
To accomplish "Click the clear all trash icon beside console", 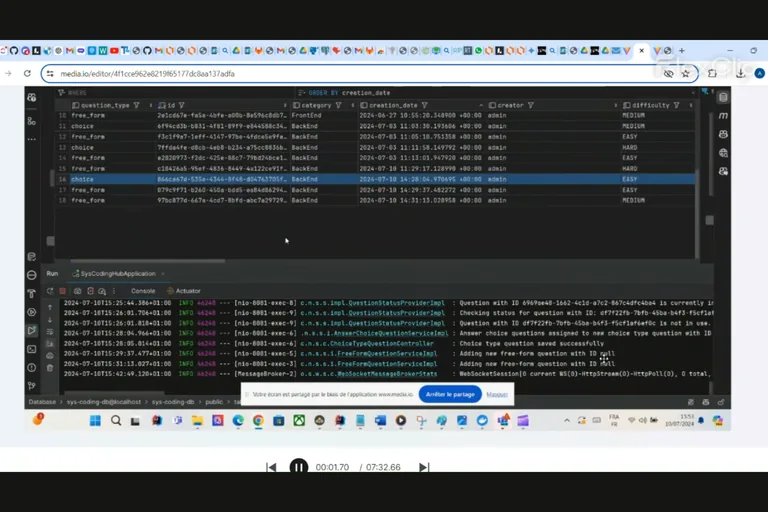I will click(50, 368).
